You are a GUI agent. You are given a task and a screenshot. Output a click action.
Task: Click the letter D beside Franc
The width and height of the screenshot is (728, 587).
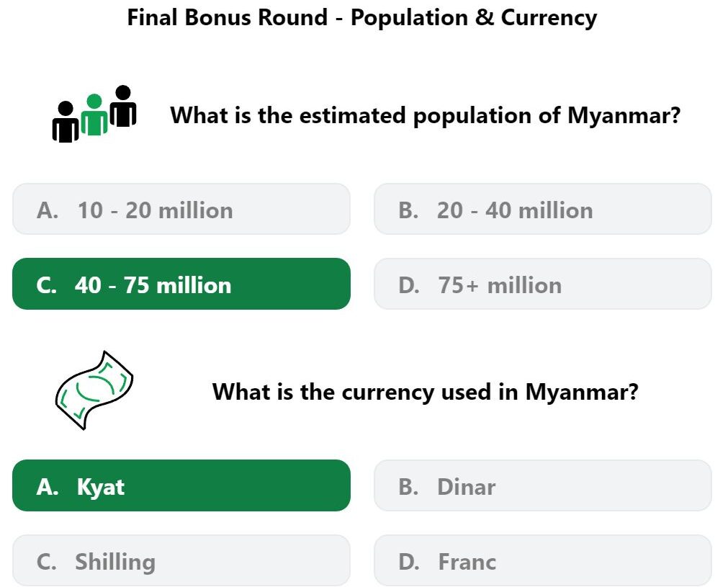pos(409,562)
